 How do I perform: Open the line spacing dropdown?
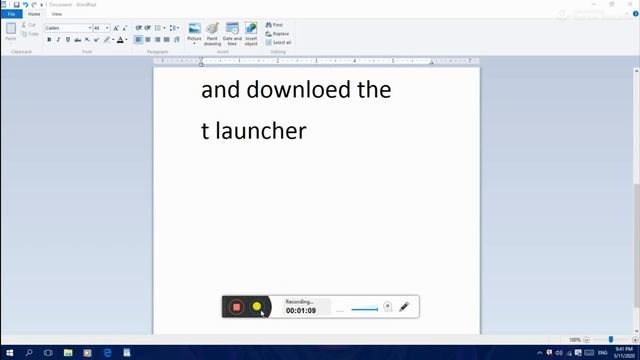pos(174,28)
